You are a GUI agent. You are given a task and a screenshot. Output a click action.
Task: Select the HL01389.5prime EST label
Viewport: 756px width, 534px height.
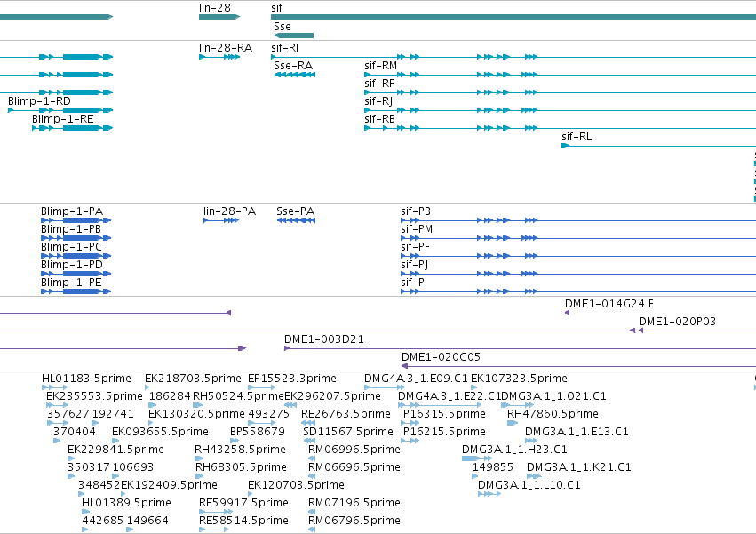pos(126,503)
